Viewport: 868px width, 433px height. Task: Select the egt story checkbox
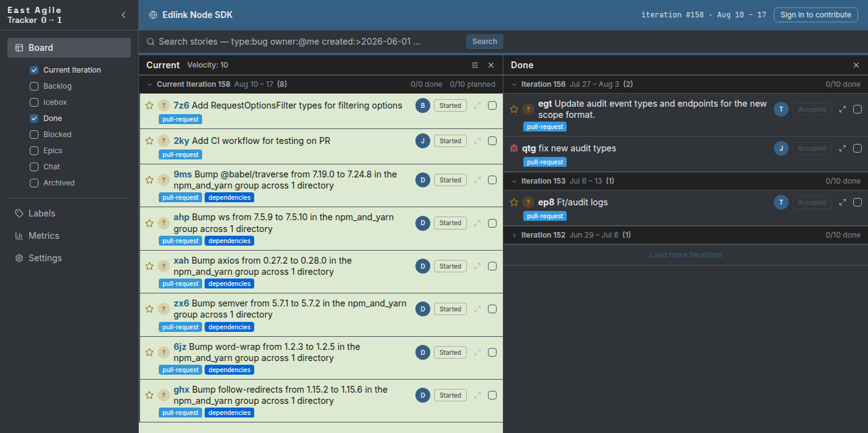tap(857, 109)
